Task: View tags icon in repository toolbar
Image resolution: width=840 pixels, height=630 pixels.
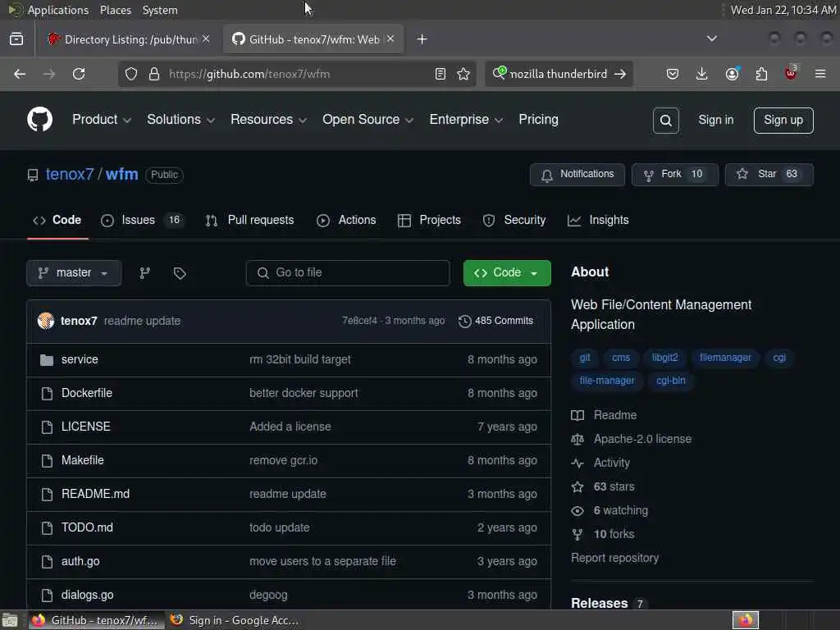Action: 180,273
